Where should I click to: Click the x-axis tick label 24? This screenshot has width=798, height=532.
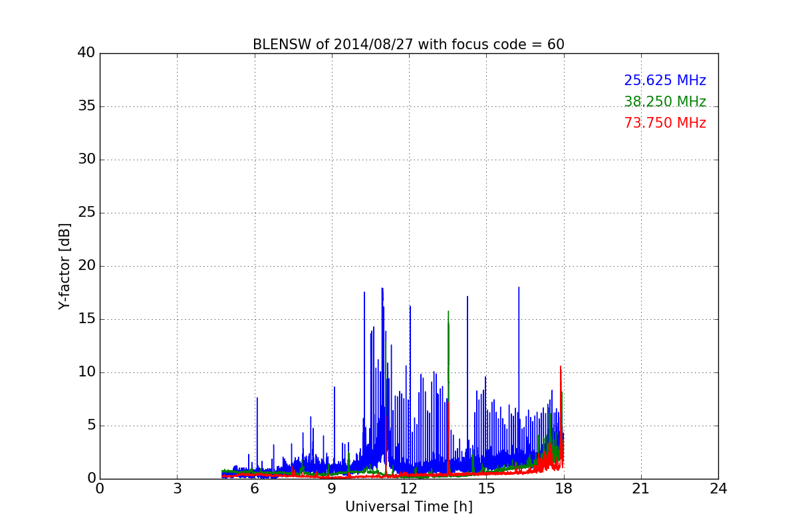pos(718,488)
